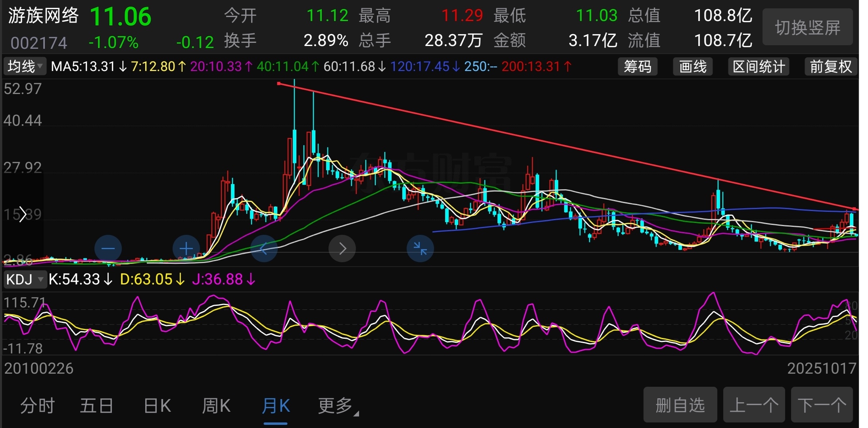Click the 总值 value 108.8亿
The width and height of the screenshot is (868, 428).
click(x=723, y=15)
